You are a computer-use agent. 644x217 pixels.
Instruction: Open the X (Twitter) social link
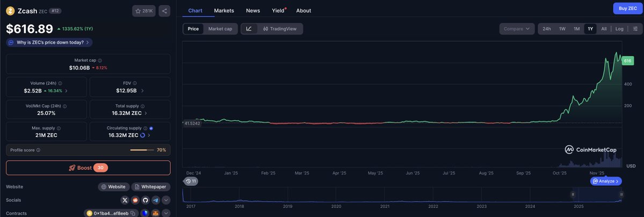coord(125,200)
